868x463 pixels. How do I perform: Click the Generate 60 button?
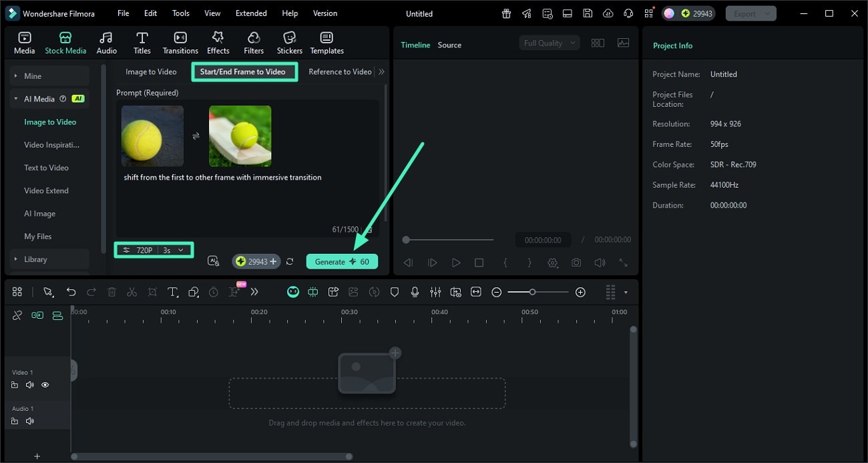coord(342,261)
